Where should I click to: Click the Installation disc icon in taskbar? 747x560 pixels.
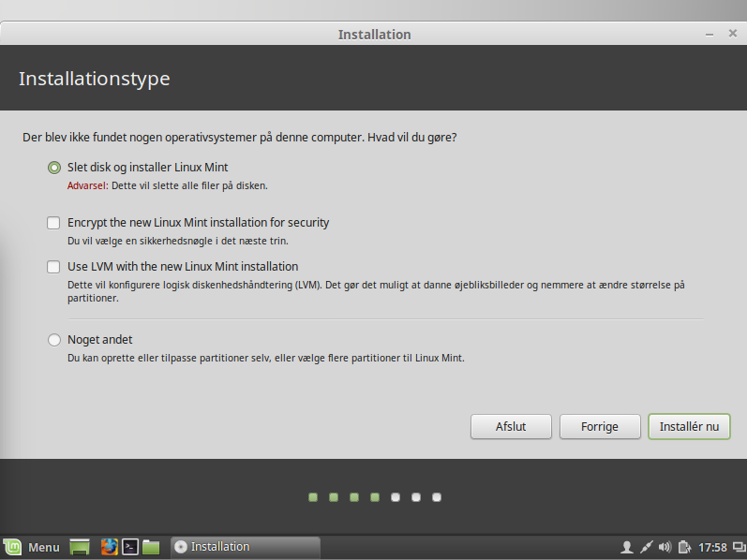tap(181, 547)
